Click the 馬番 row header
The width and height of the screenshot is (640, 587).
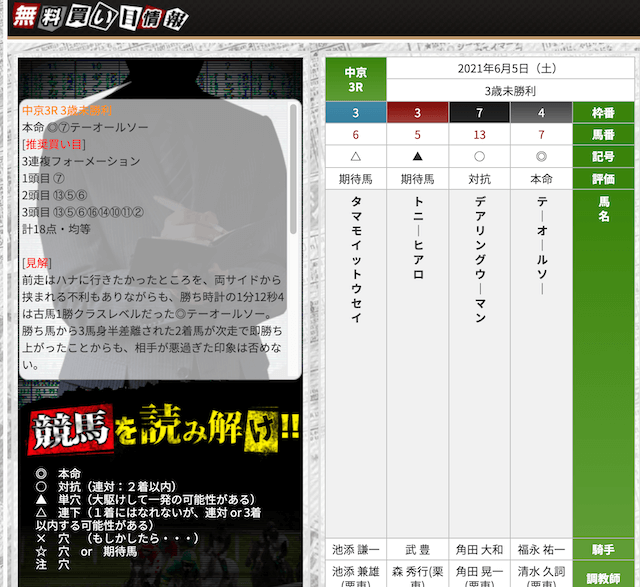click(x=603, y=135)
